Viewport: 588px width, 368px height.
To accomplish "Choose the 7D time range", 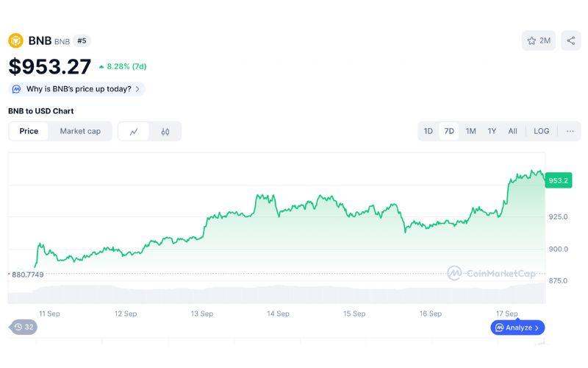I will click(449, 131).
